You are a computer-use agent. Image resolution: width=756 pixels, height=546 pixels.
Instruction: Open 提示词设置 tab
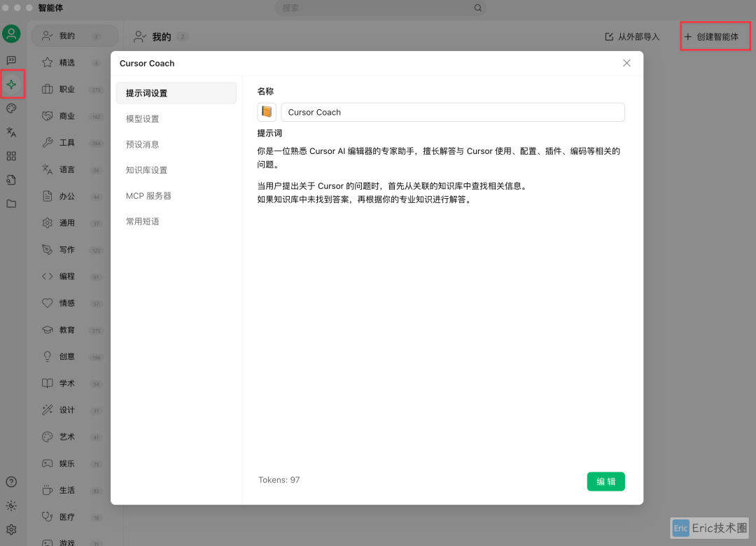(x=176, y=93)
